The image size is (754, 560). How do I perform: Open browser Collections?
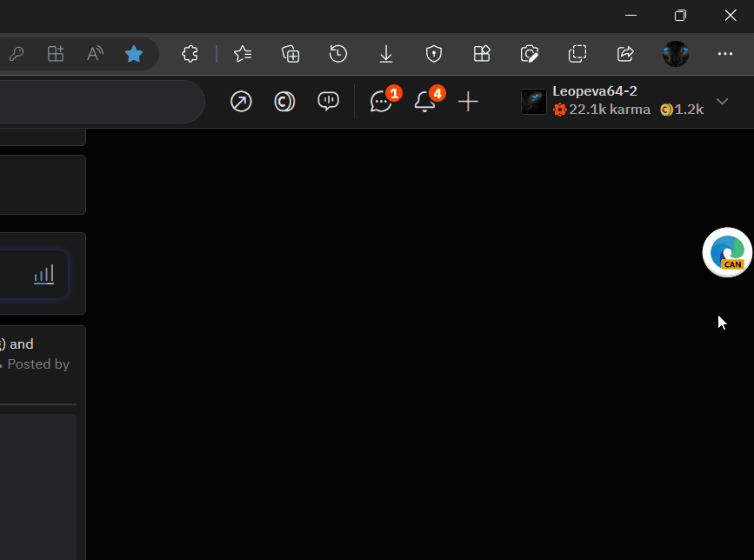[x=290, y=54]
